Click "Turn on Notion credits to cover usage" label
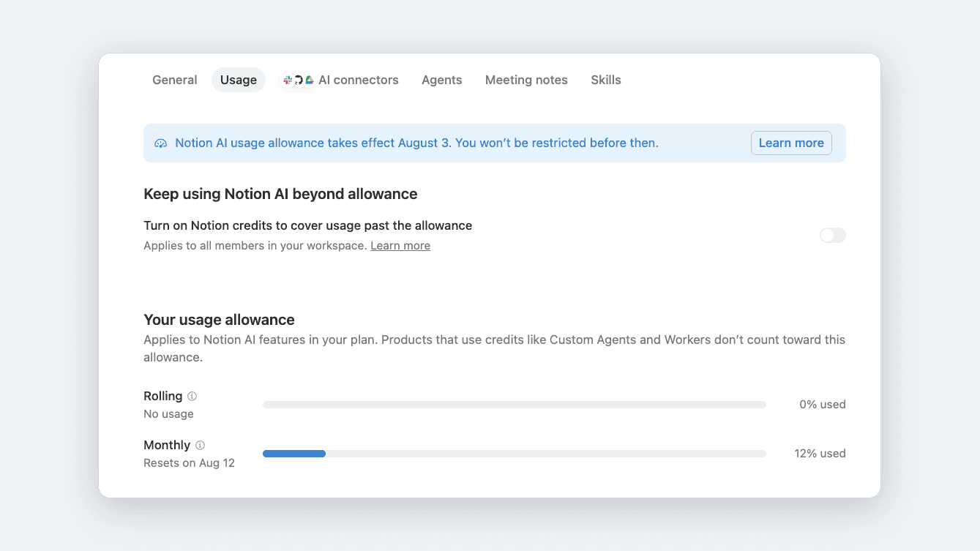980x551 pixels. (x=307, y=225)
